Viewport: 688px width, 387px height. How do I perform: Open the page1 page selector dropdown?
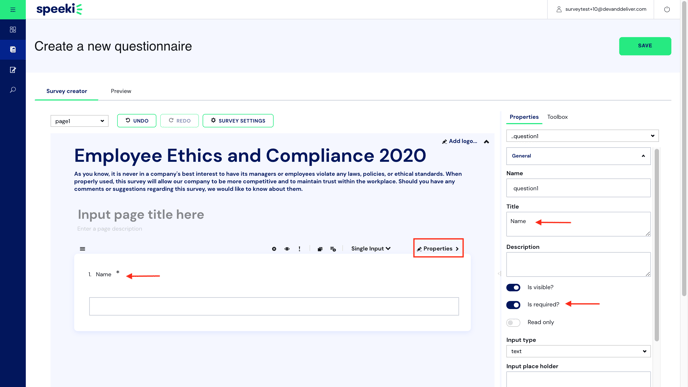pos(79,121)
